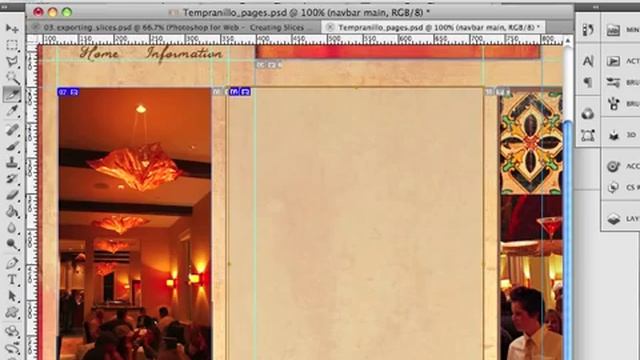Select the Pen tool
The width and height of the screenshot is (640, 360).
pyautogui.click(x=12, y=263)
